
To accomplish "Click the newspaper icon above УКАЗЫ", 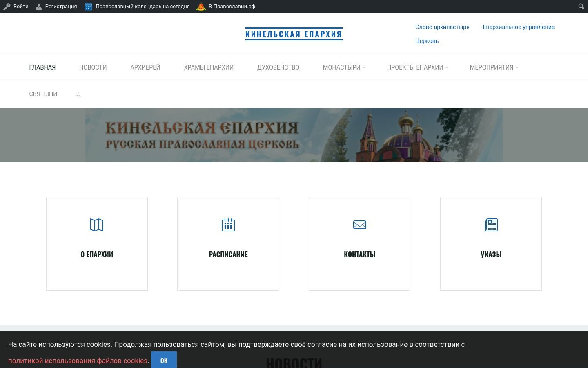I will pyautogui.click(x=491, y=225).
